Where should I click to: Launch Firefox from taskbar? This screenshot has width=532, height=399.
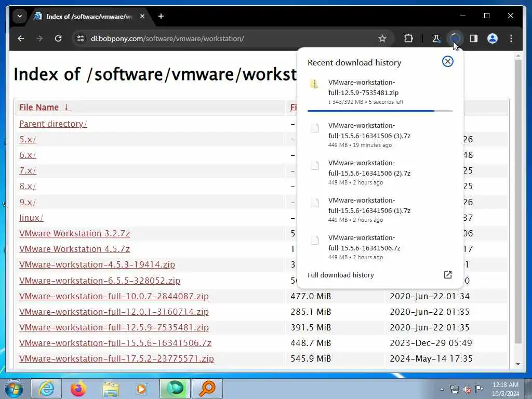click(x=78, y=389)
